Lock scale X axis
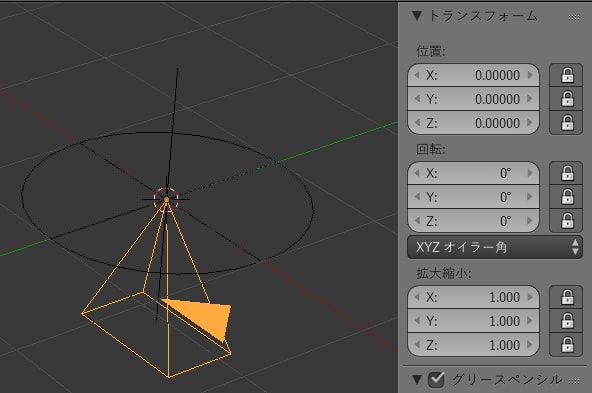This screenshot has height=393, width=592. coord(566,297)
